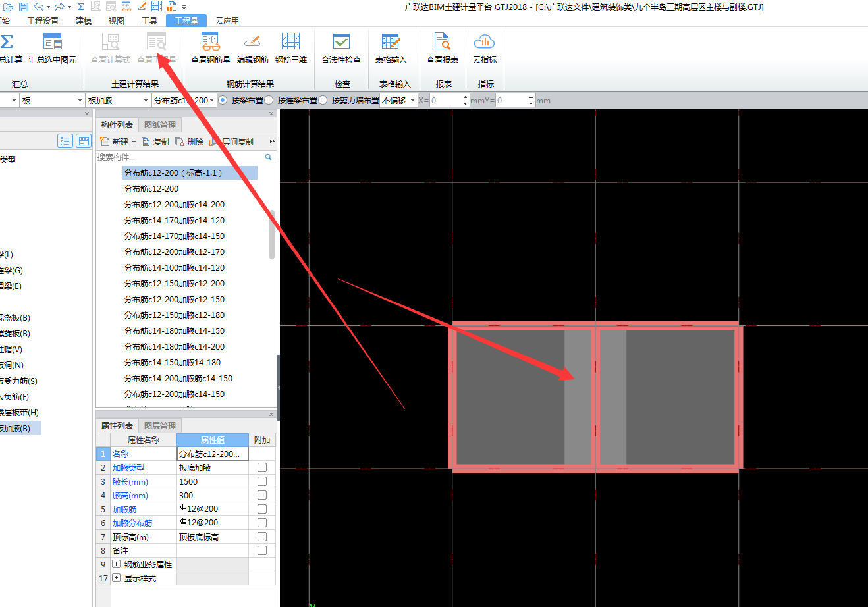Tick 附加 checkbox for 加腋分布筋 row
868x607 pixels.
[262, 523]
